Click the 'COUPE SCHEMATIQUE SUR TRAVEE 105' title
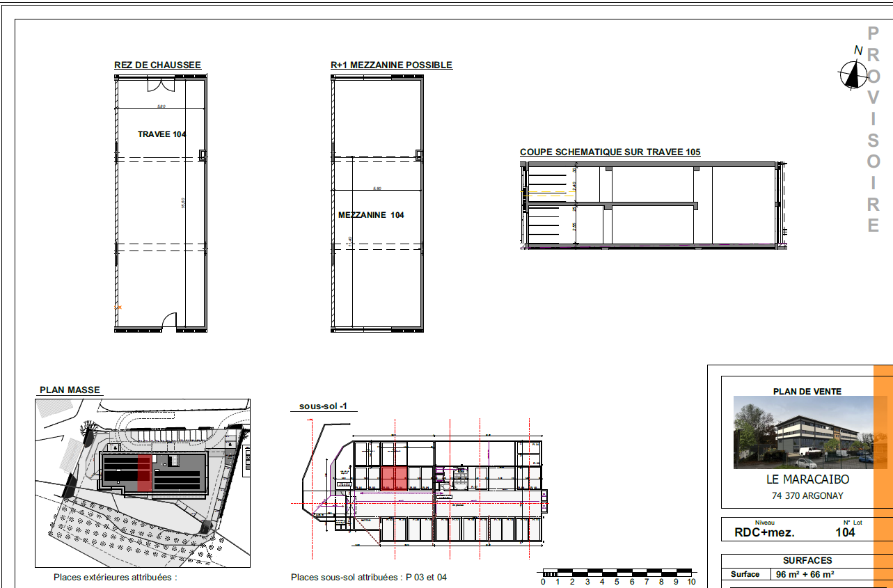This screenshot has width=893, height=588. [610, 152]
